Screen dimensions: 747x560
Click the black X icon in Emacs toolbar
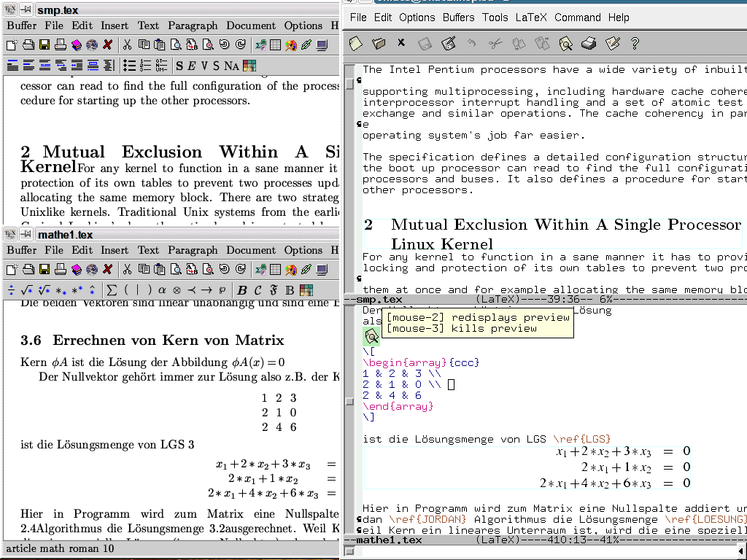click(401, 43)
